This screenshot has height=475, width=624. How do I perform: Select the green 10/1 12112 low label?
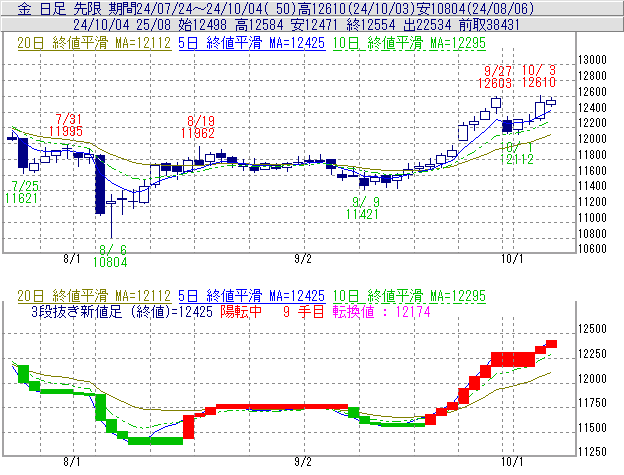(517, 153)
